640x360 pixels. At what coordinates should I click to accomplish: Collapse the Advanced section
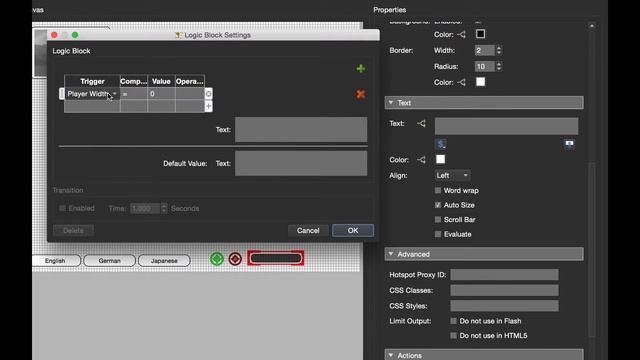[x=391, y=254]
